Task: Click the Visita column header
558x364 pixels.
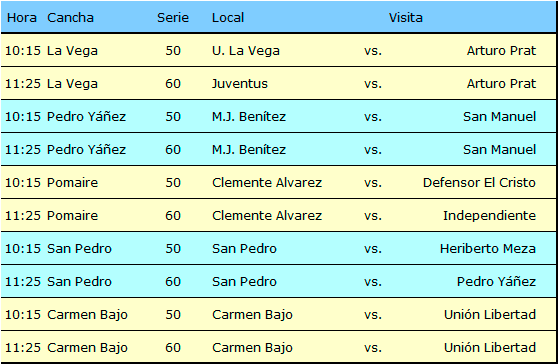Action: 406,17
